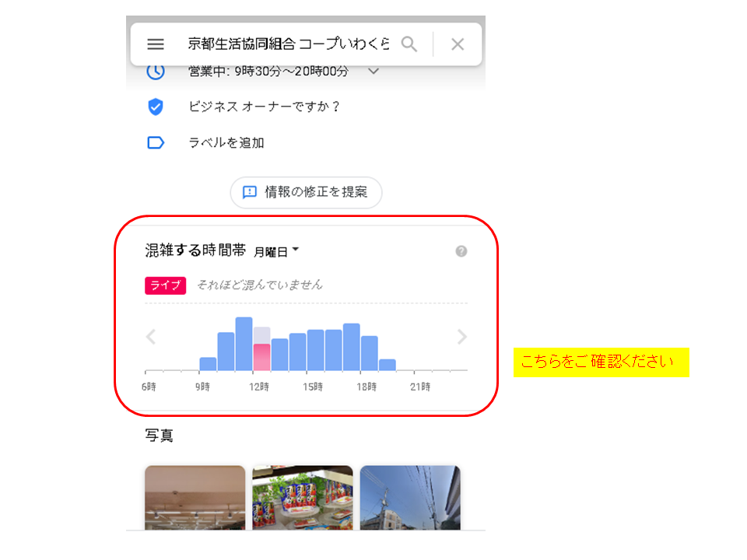Click the それほど混んでいません status text
The height and width of the screenshot is (560, 747).
click(260, 285)
